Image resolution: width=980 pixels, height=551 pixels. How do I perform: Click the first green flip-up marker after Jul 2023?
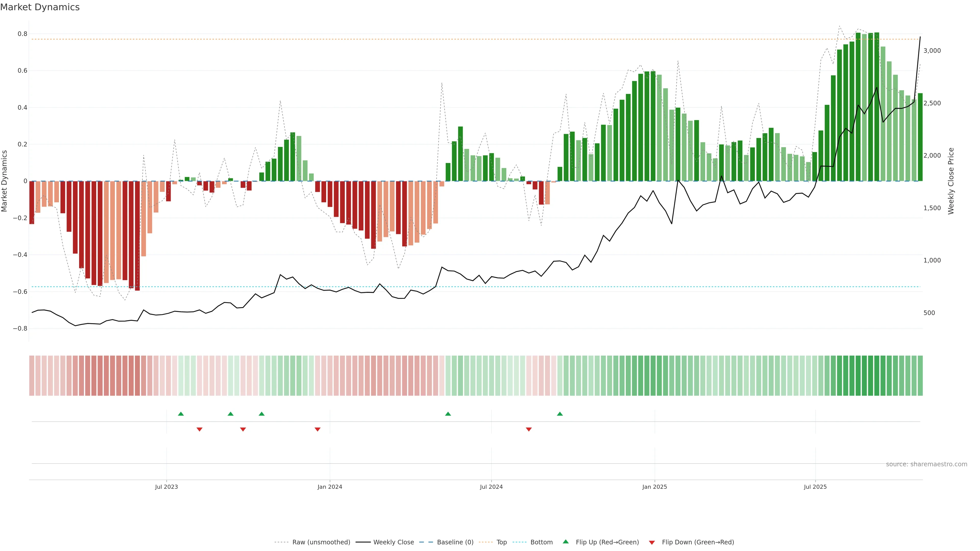tap(181, 414)
